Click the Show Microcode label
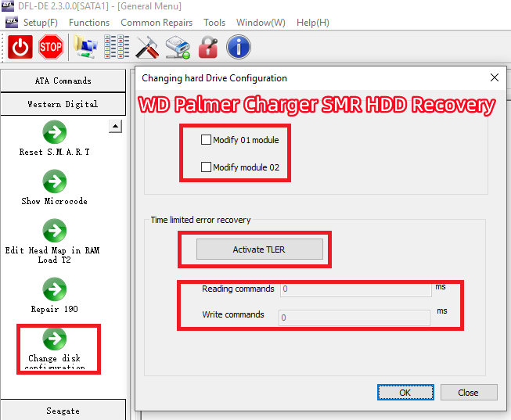Viewport: 511px width, 420px height. tap(55, 201)
